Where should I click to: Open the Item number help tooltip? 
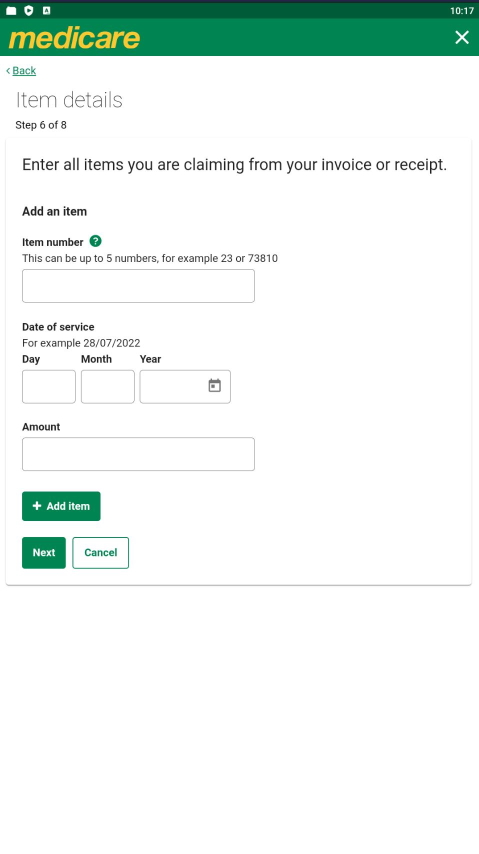(95, 241)
